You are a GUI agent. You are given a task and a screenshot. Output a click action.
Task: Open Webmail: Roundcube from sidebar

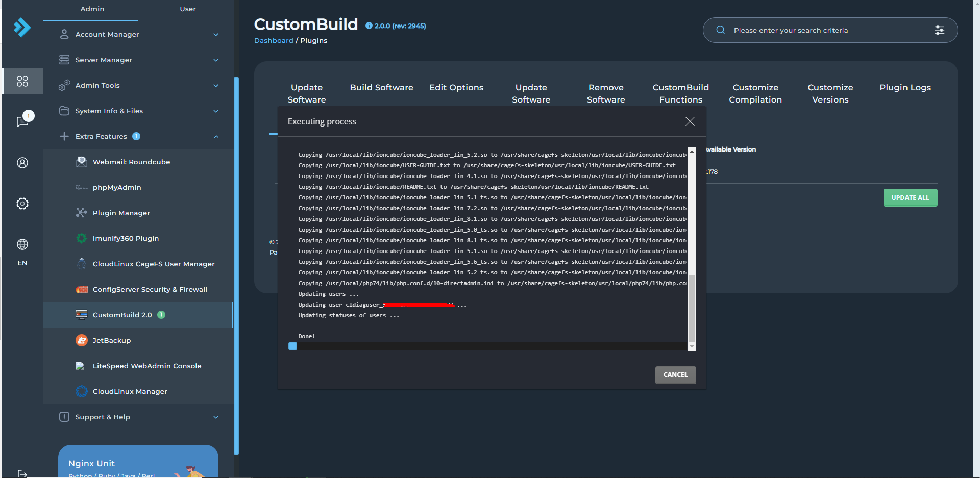click(131, 162)
